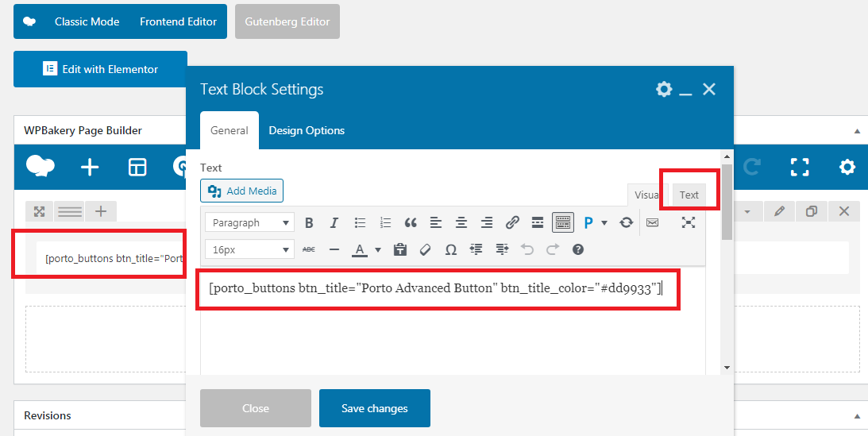Edit row with pencil icon
The height and width of the screenshot is (436, 868).
[779, 210]
